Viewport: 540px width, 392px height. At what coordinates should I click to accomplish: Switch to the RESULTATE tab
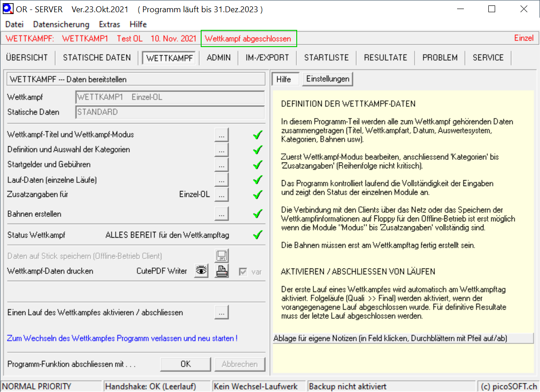[386, 57]
